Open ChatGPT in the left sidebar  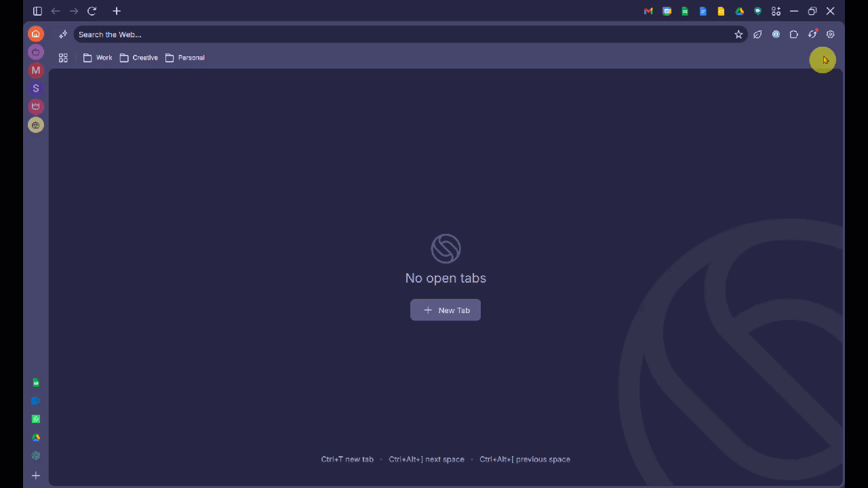[x=36, y=456]
